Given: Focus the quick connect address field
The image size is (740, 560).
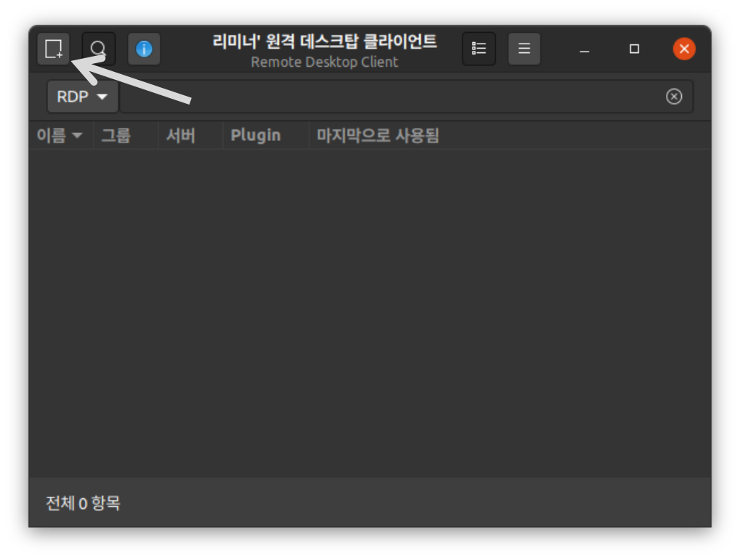Looking at the screenshot, I should (x=406, y=97).
